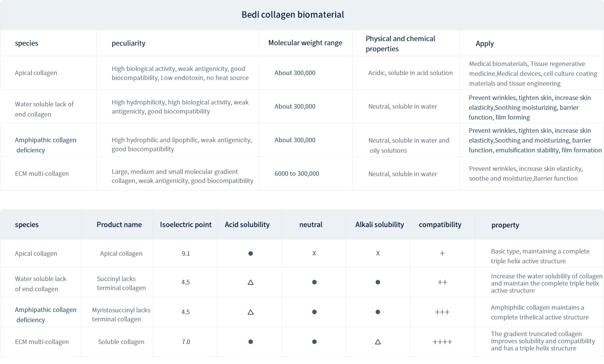Click the 6000 to 300,000 cell

(297, 174)
